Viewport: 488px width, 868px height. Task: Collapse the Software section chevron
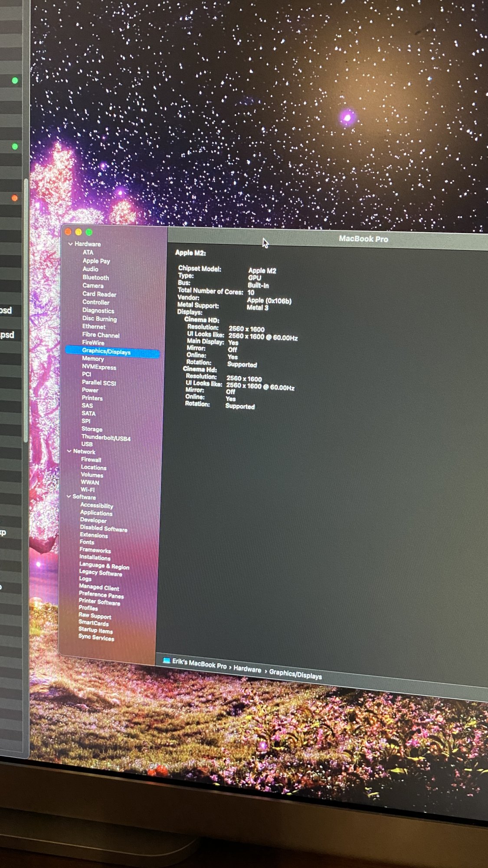69,496
